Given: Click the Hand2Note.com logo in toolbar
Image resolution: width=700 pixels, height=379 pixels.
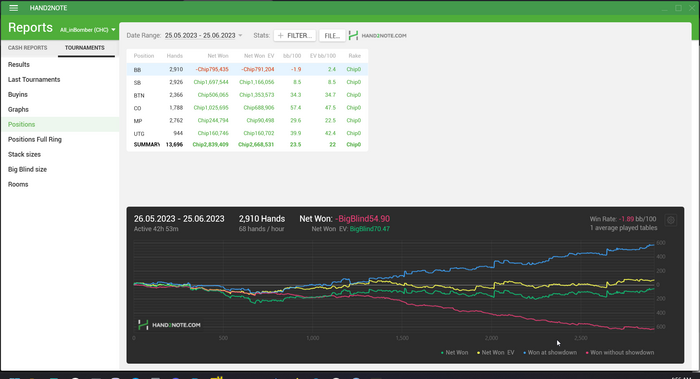Looking at the screenshot, I should point(378,36).
